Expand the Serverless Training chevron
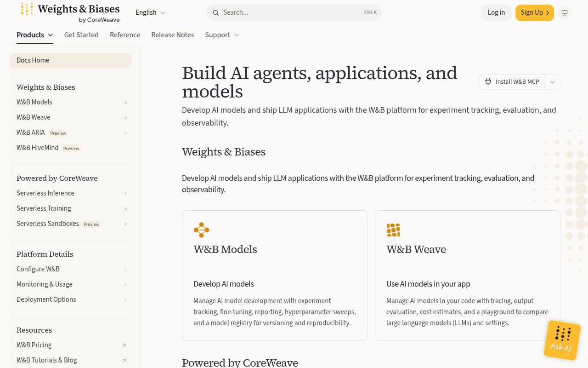The height and width of the screenshot is (368, 588). point(125,209)
